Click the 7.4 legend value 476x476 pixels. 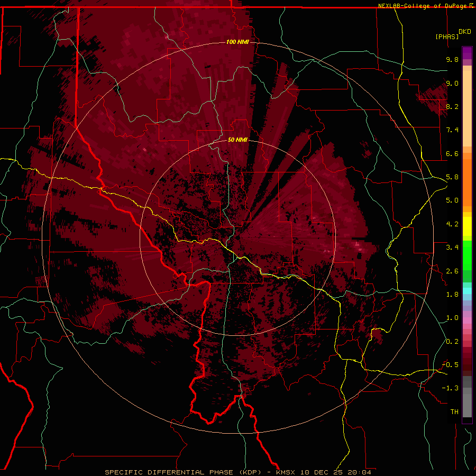tap(452, 130)
